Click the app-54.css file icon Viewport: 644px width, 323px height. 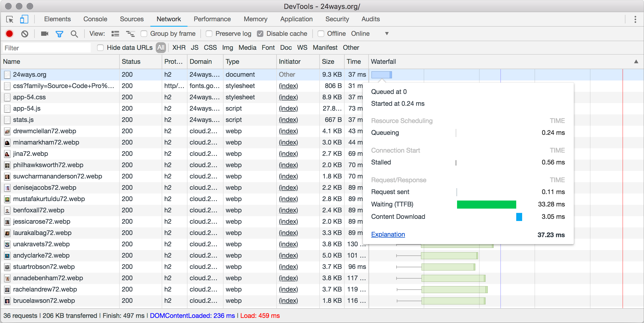pyautogui.click(x=7, y=97)
